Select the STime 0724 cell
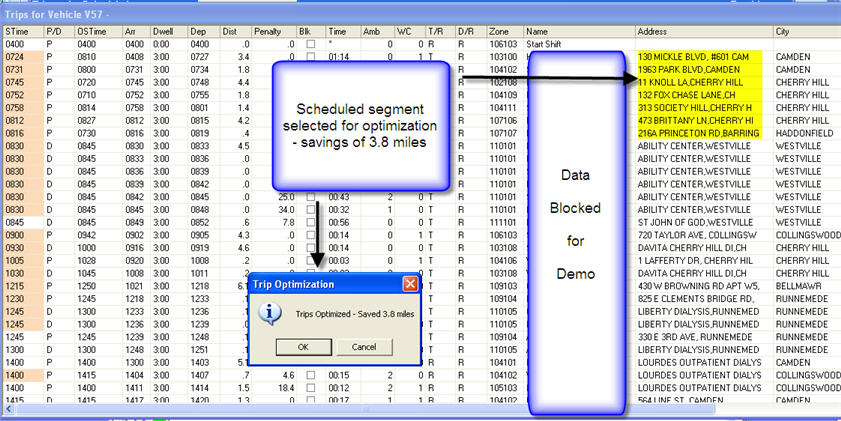The width and height of the screenshot is (841, 421). (23, 57)
